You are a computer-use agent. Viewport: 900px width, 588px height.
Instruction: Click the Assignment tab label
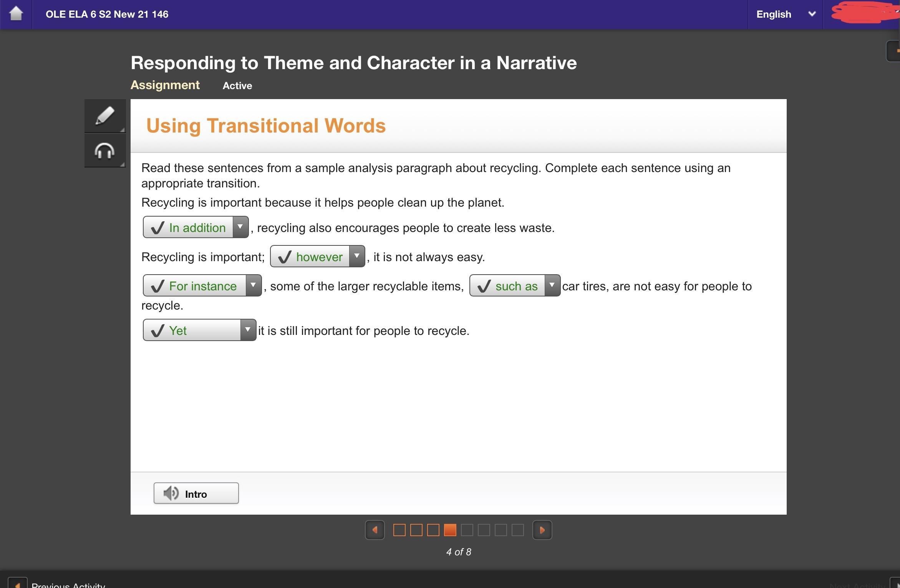point(165,85)
